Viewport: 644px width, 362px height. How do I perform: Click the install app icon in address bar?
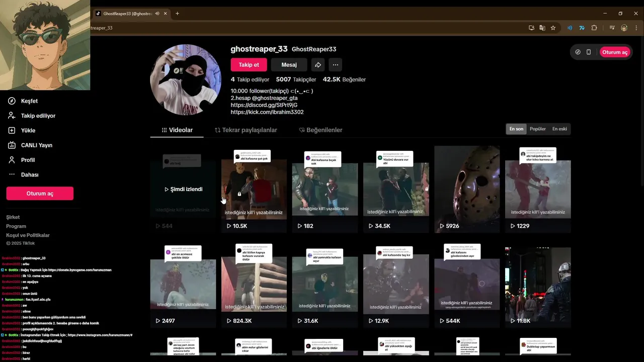click(x=531, y=28)
